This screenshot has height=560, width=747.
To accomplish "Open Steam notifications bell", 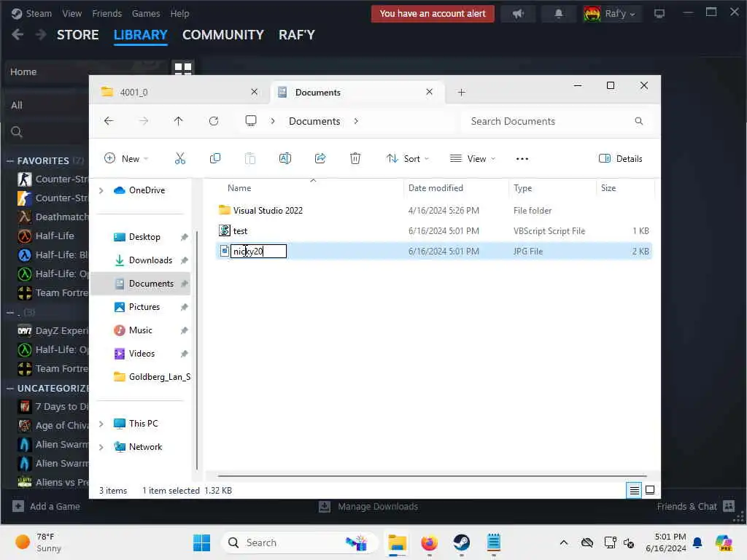I will click(x=558, y=14).
